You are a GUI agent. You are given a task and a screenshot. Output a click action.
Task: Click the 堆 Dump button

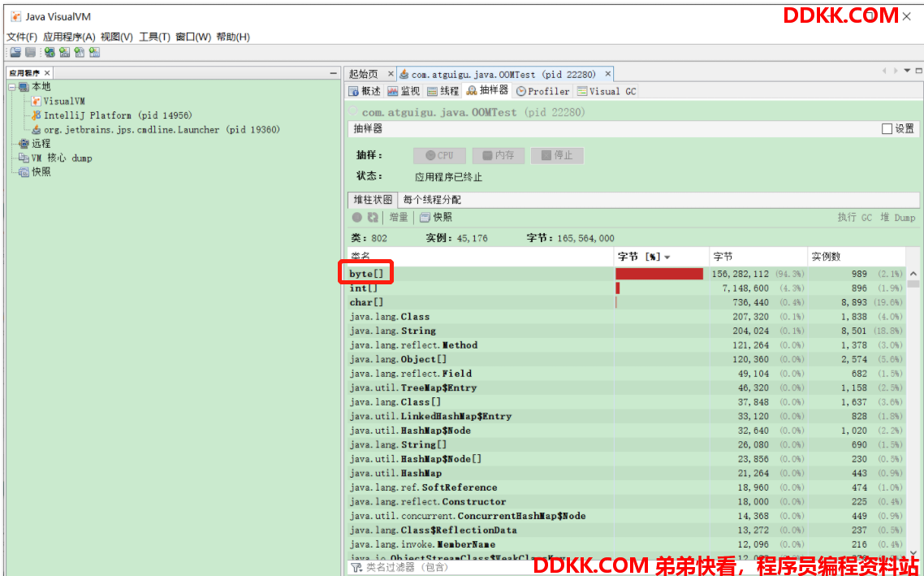pyautogui.click(x=897, y=218)
